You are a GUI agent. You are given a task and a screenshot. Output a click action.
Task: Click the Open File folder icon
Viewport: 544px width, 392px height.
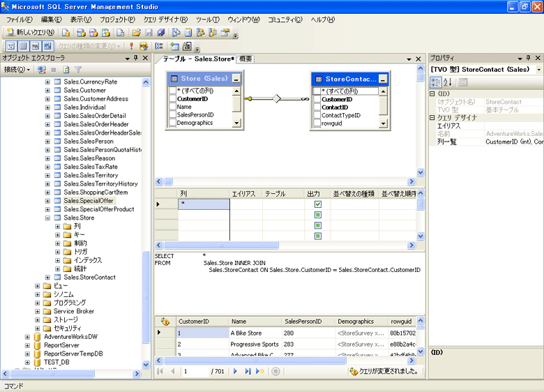[x=136, y=33]
